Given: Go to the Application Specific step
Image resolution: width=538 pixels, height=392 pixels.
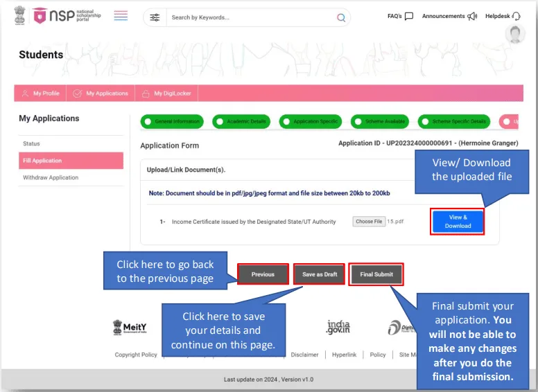Looking at the screenshot, I should coord(311,121).
